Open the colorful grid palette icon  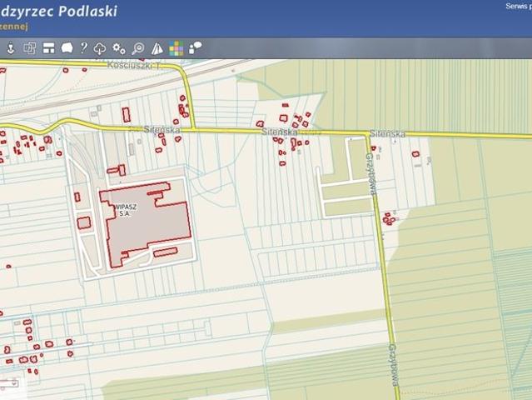(x=177, y=48)
